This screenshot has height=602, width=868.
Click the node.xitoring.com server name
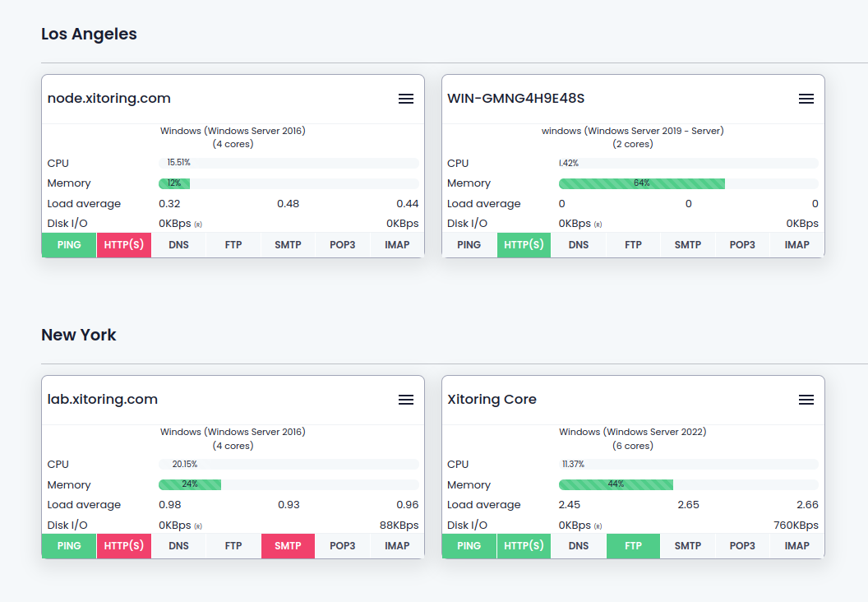(x=108, y=98)
